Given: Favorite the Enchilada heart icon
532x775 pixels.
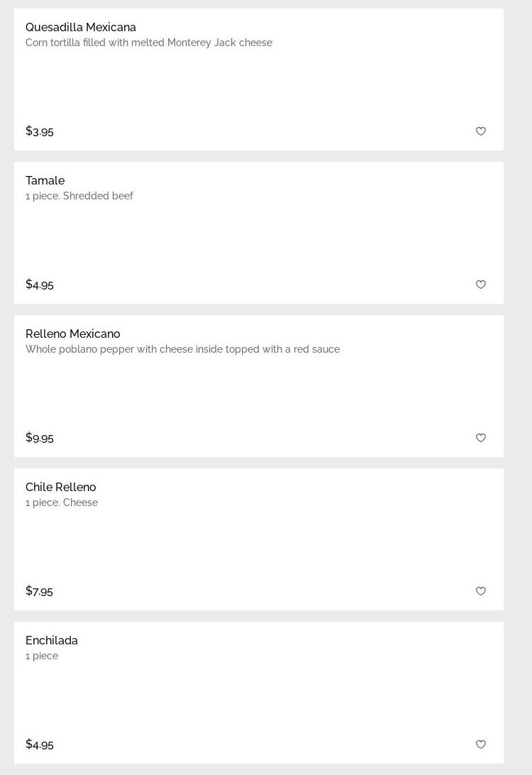Looking at the screenshot, I should point(481,744).
